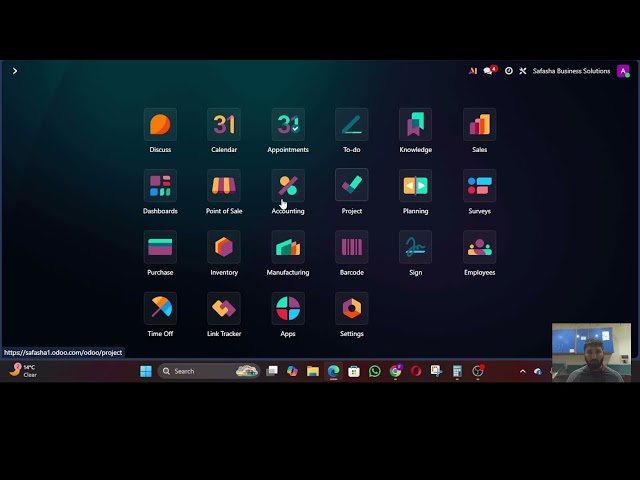The height and width of the screenshot is (480, 640).
Task: Open the Sign app
Action: click(x=415, y=247)
